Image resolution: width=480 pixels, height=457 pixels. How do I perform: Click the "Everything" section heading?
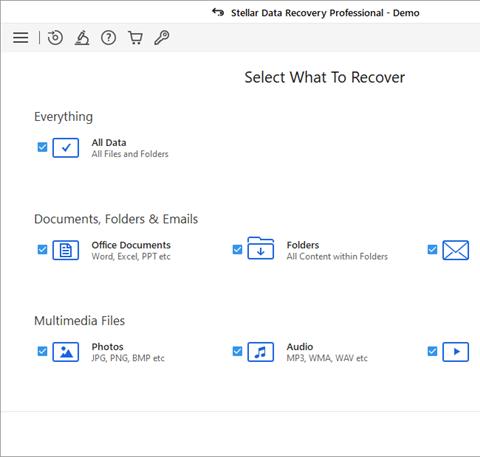[63, 117]
